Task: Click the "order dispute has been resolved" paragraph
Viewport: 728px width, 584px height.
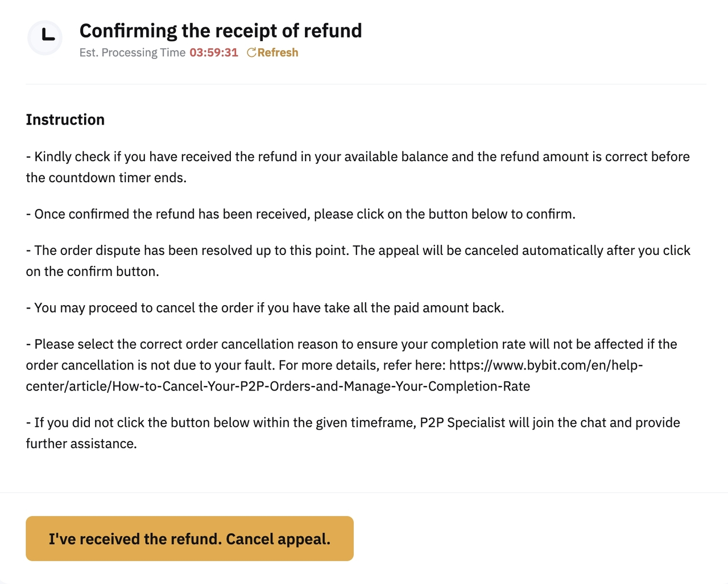Action: coord(357,250)
